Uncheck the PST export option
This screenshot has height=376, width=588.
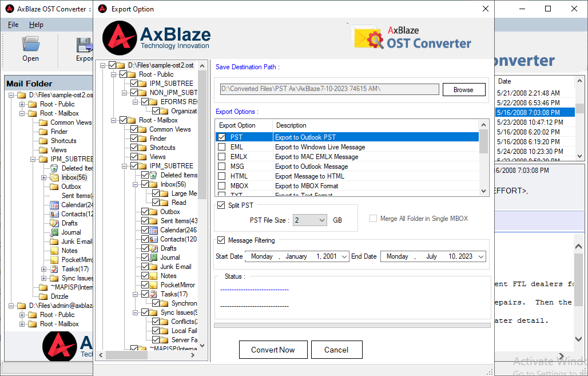(x=221, y=137)
